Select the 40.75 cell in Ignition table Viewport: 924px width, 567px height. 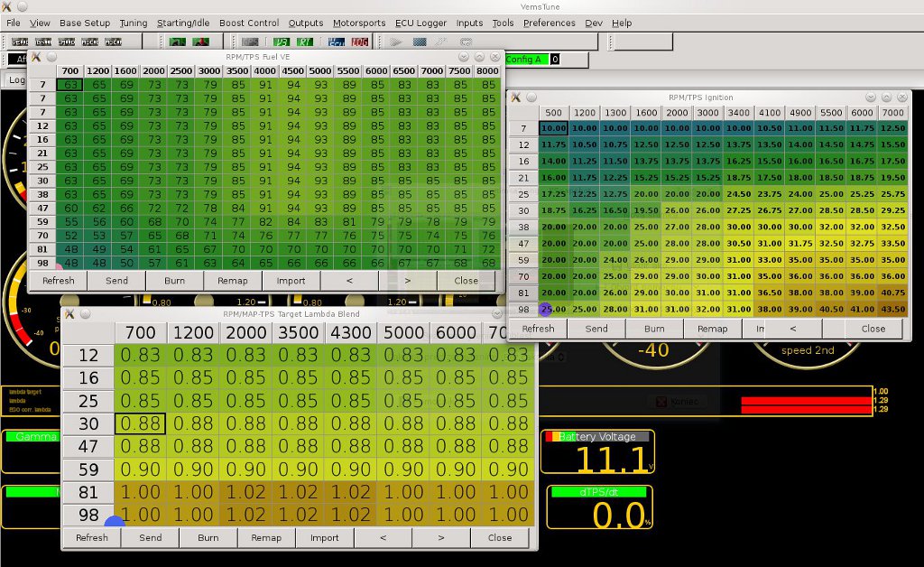pyautogui.click(x=892, y=293)
